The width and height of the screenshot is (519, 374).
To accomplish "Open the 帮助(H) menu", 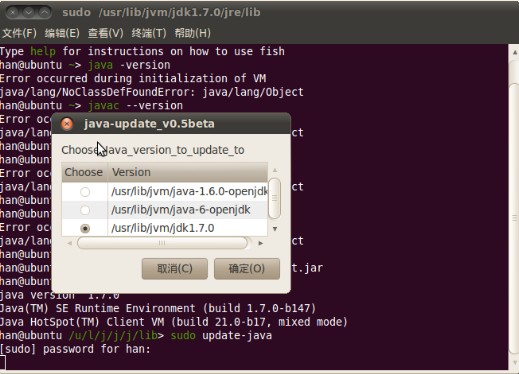I will click(x=192, y=33).
